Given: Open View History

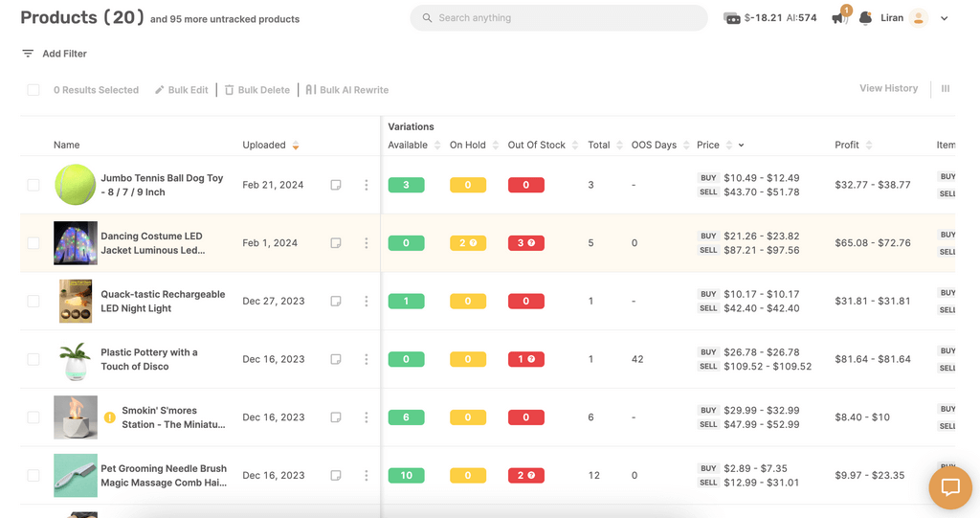Looking at the screenshot, I should point(889,88).
